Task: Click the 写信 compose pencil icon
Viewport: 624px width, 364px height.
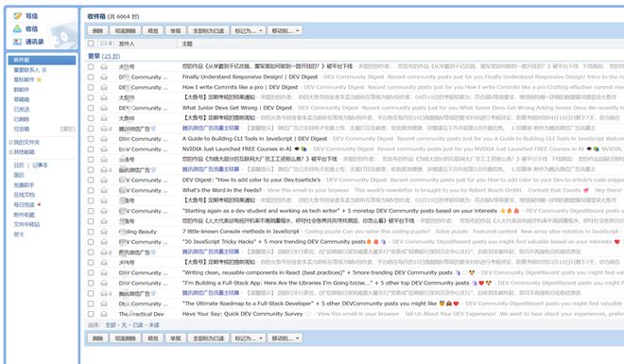Action: tap(18, 16)
